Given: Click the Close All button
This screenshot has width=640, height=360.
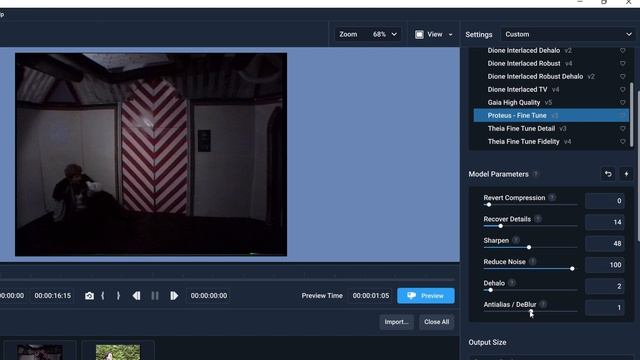Looking at the screenshot, I should 436,322.
